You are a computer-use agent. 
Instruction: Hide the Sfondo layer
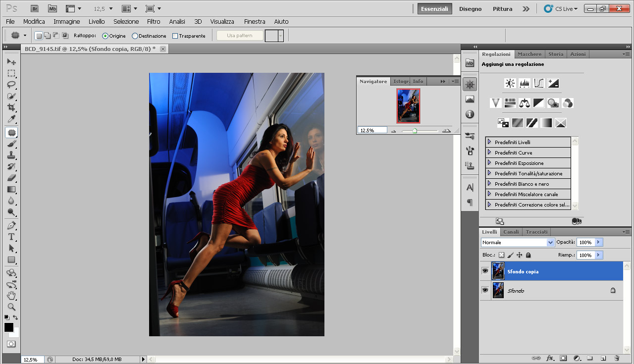tap(485, 290)
